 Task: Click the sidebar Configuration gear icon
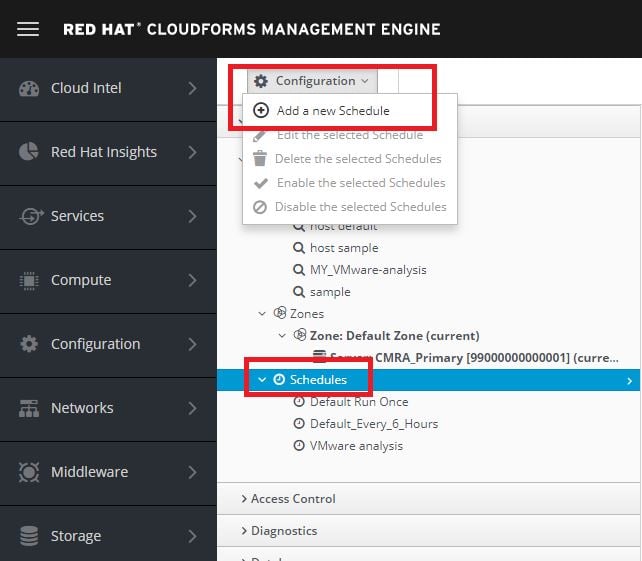pos(29,344)
